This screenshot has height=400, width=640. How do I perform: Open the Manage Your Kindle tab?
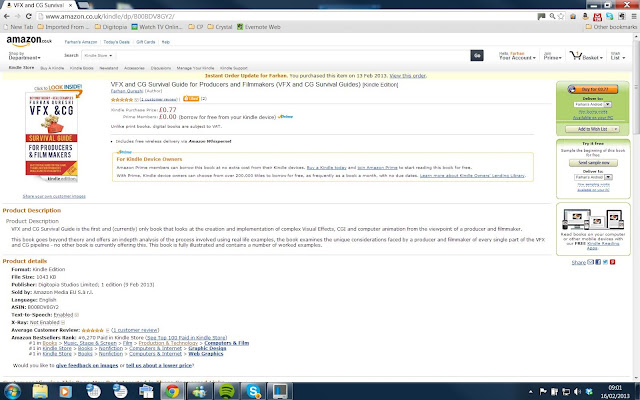195,68
